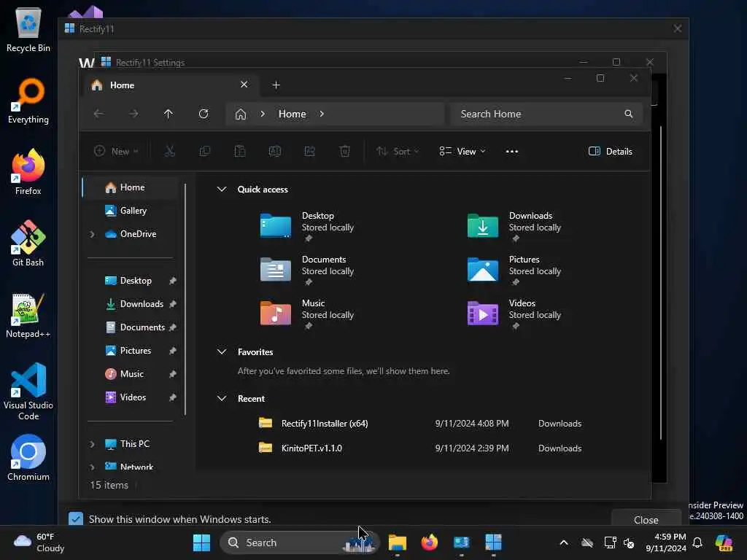This screenshot has width=747, height=560.
Task: Open the Sort dropdown
Action: pyautogui.click(x=398, y=152)
